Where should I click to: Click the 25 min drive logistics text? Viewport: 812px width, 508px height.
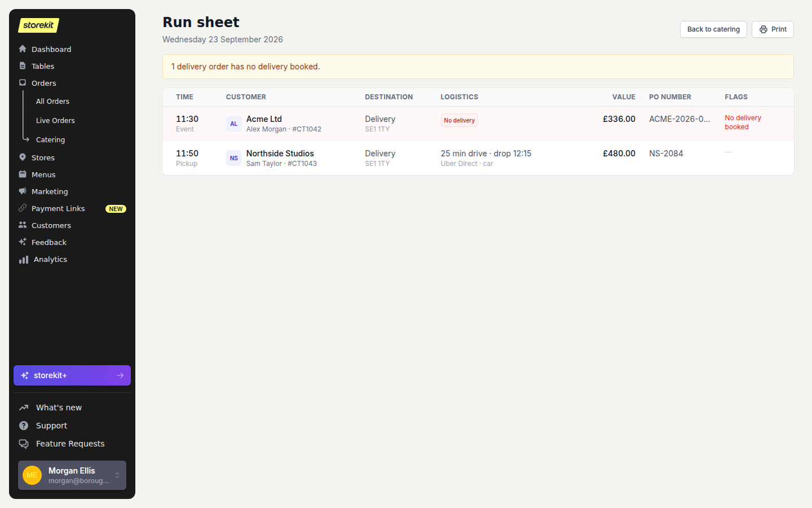[x=486, y=154]
